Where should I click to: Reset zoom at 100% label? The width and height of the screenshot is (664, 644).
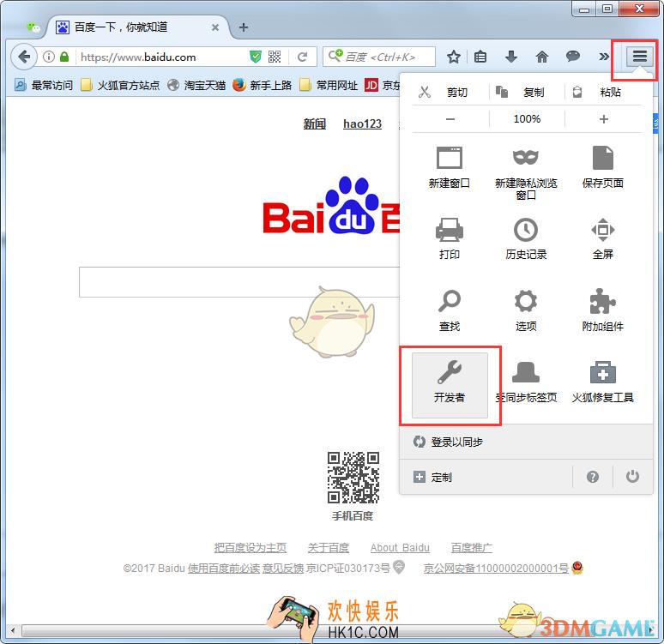click(x=527, y=119)
